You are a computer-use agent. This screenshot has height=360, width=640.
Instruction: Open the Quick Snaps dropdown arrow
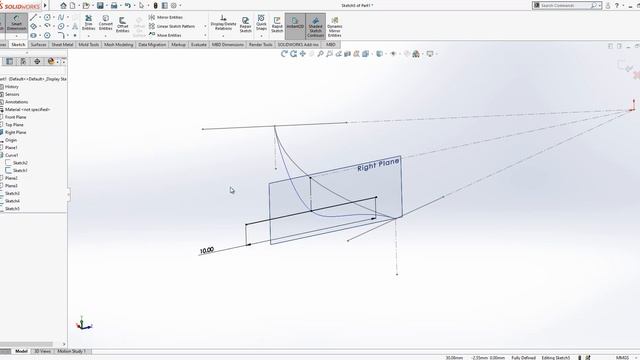point(261,36)
